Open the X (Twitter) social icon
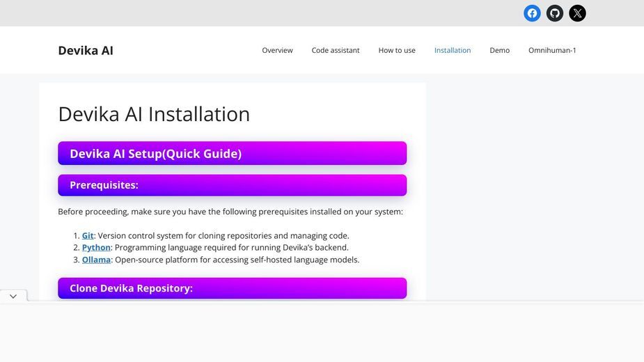The height and width of the screenshot is (362, 644). 577,13
